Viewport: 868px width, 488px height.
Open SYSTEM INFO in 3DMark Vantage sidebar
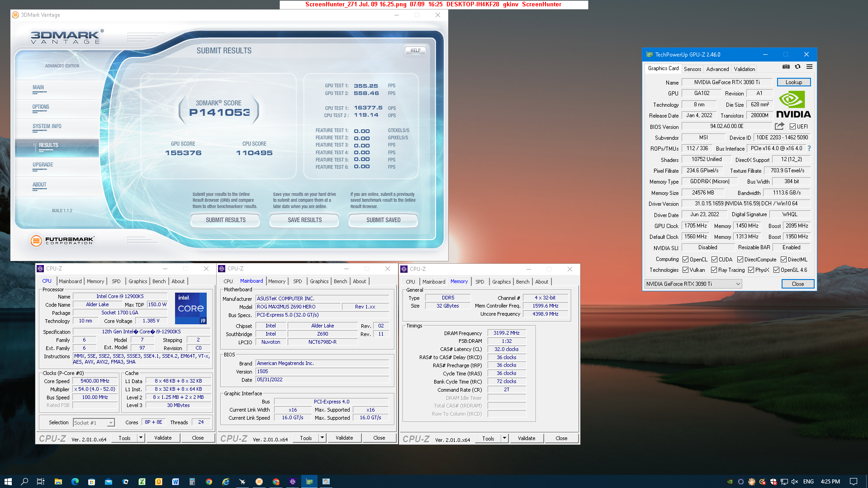[47, 127]
